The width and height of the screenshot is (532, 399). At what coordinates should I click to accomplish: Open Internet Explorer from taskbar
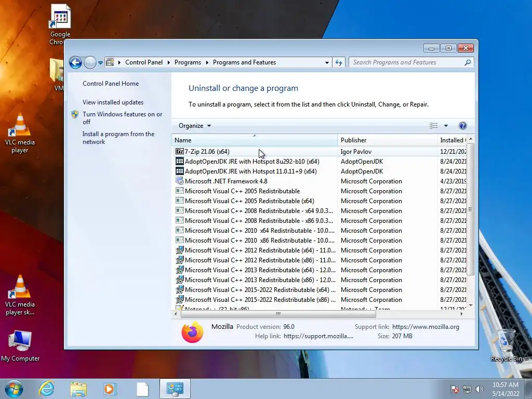click(x=46, y=389)
